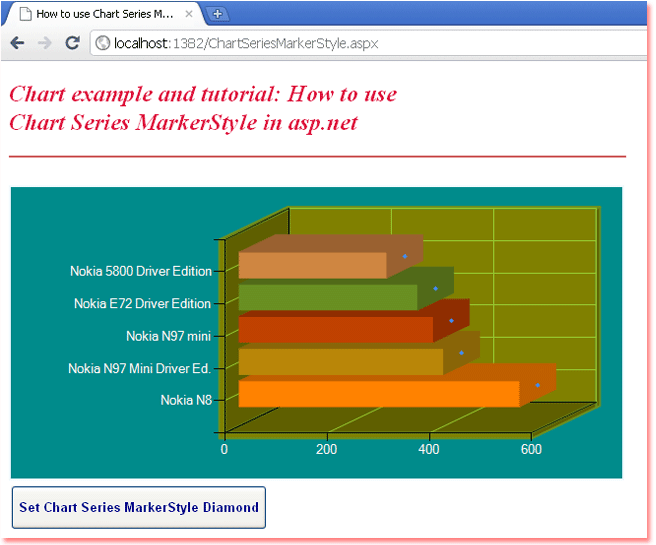656x545 pixels.
Task: Click the blue marker on the N97 mini bar
Action: (x=451, y=321)
